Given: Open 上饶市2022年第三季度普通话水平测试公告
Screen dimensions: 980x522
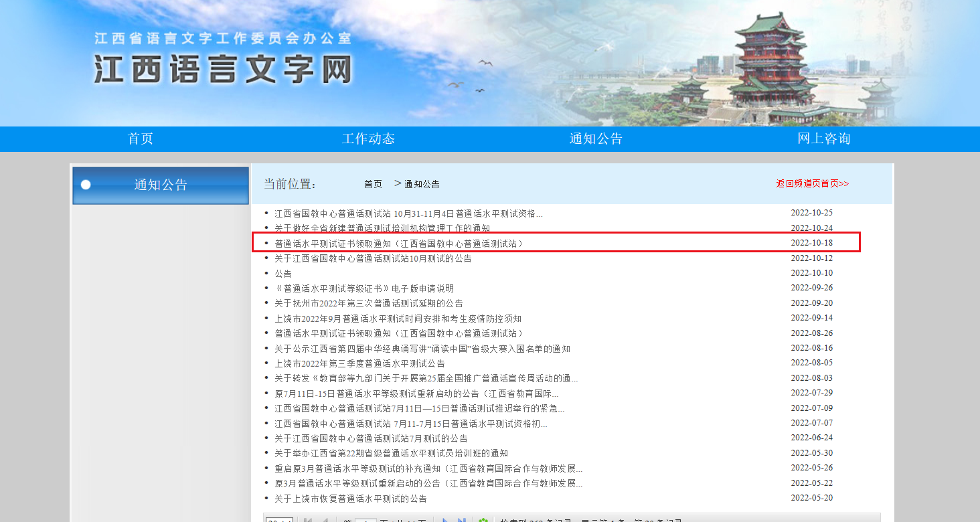Looking at the screenshot, I should [x=359, y=363].
